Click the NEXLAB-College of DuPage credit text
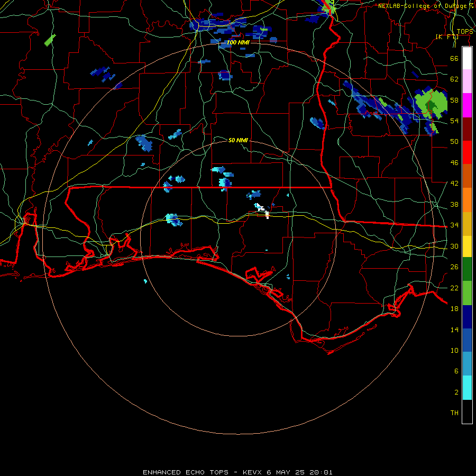This screenshot has width=476, height=476. pyautogui.click(x=425, y=6)
